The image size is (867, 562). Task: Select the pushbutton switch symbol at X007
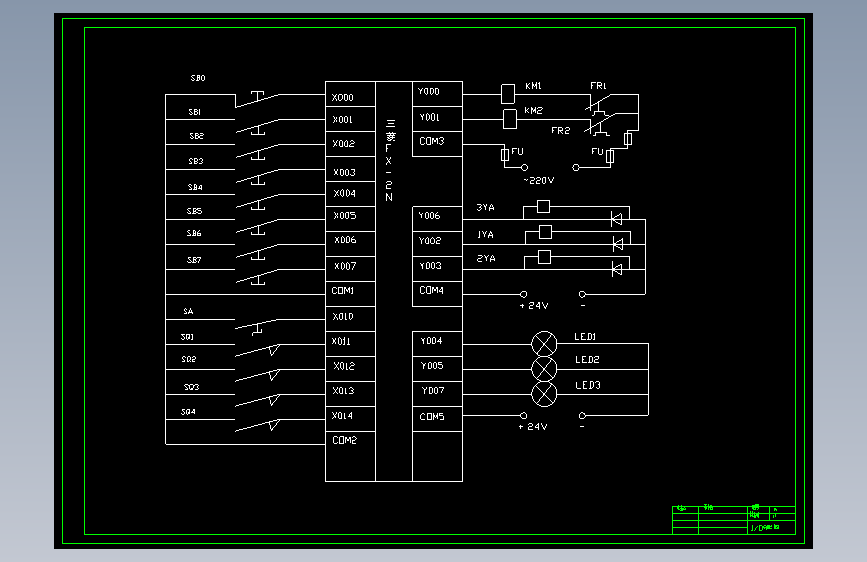tap(257, 277)
